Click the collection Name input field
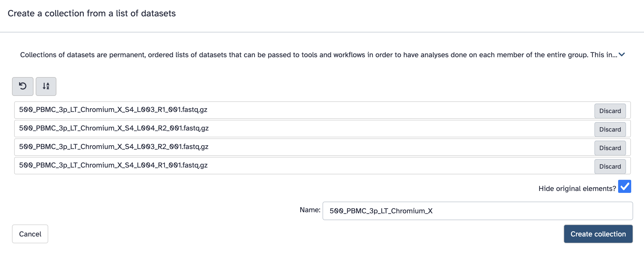 pyautogui.click(x=518, y=211)
